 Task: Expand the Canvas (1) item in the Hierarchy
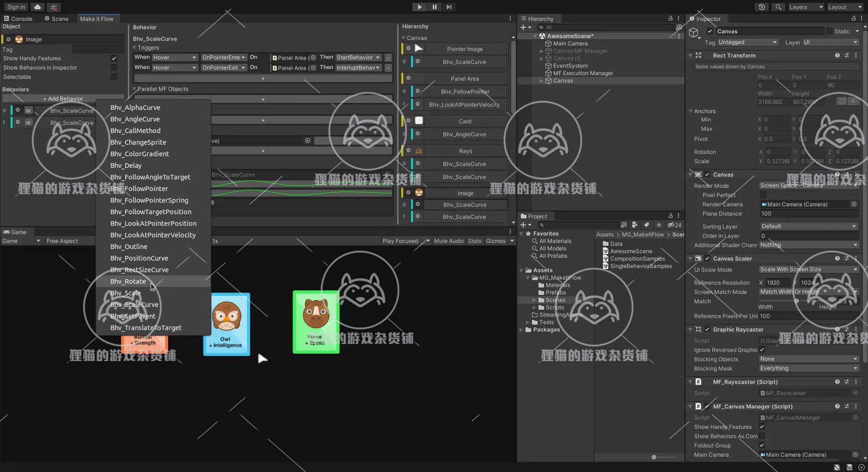[x=541, y=58]
